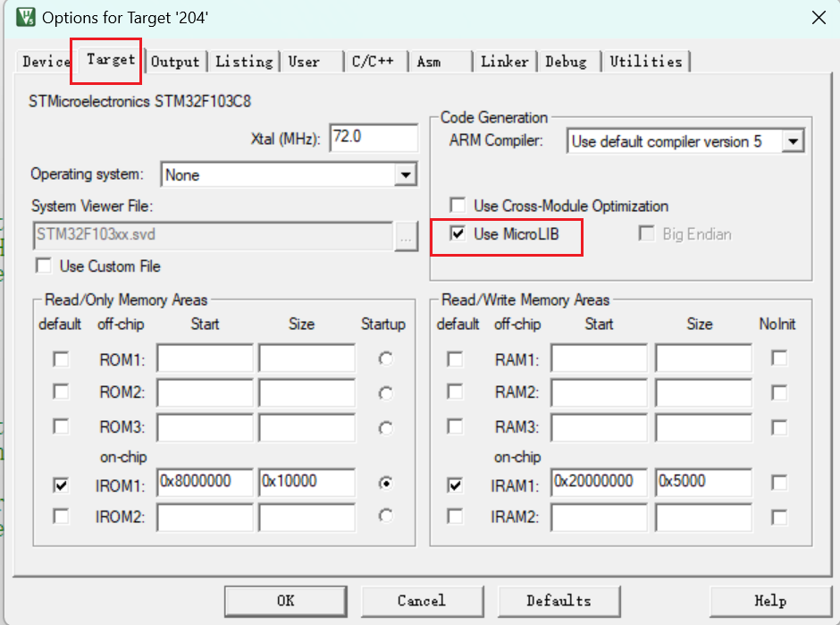The width and height of the screenshot is (840, 625).
Task: Click the Keil uVision icon in title bar
Action: click(x=25, y=17)
